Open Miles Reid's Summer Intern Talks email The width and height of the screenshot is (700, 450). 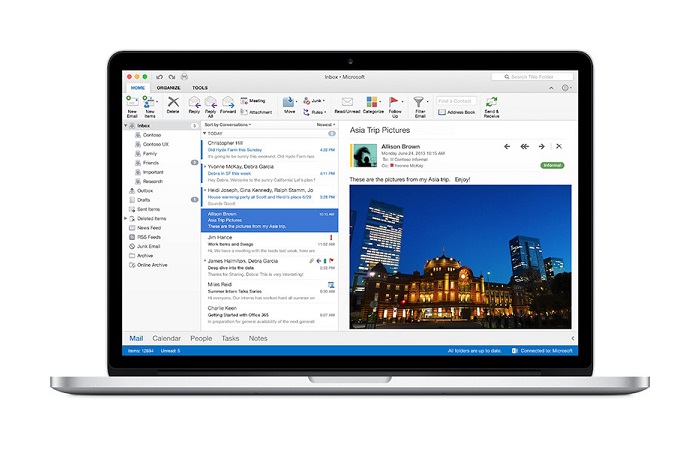pos(270,291)
